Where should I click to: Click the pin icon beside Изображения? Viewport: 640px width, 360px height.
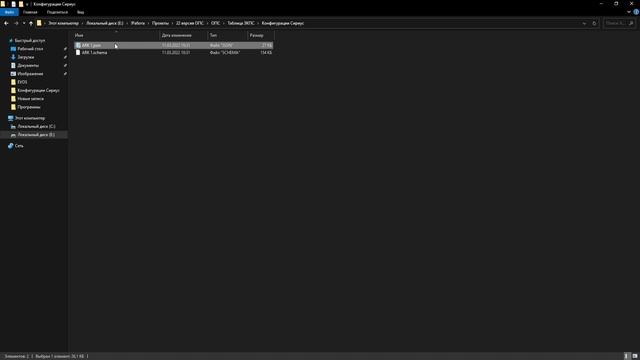coord(65,74)
